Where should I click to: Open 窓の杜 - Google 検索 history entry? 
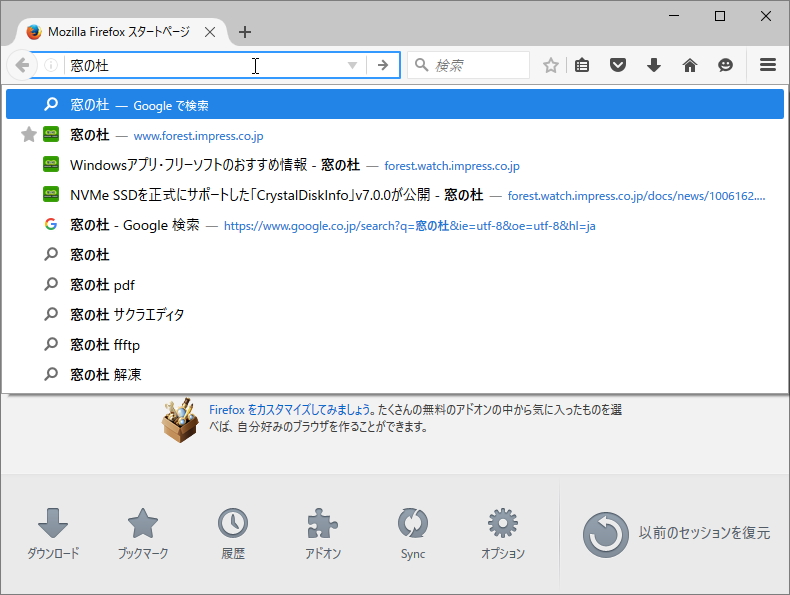pos(395,225)
